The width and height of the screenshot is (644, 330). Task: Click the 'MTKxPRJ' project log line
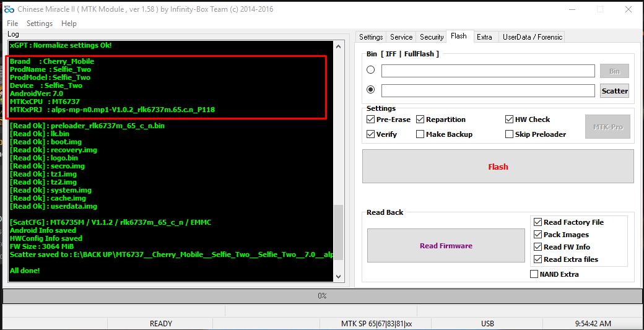click(x=113, y=110)
